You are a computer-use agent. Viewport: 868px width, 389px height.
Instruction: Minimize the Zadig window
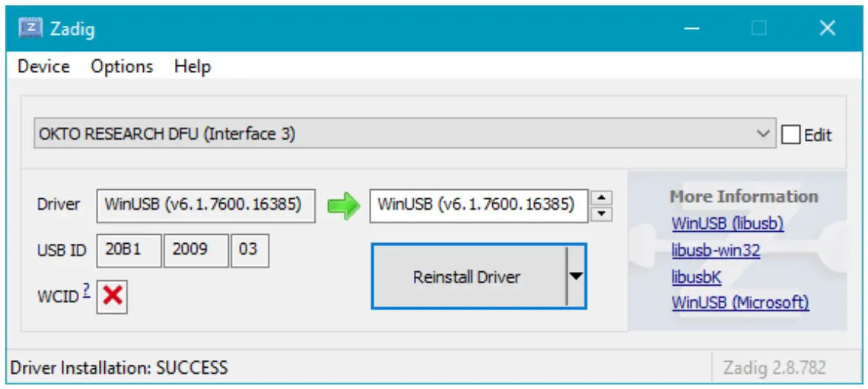click(692, 28)
